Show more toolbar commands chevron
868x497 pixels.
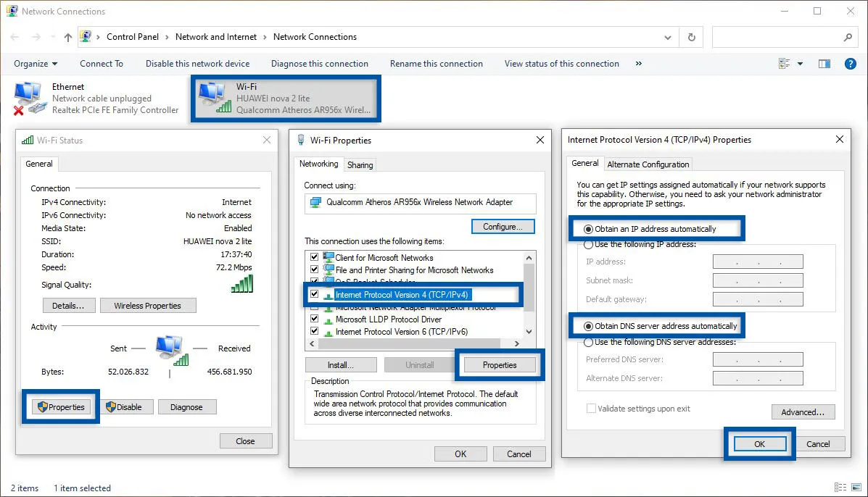(x=638, y=64)
